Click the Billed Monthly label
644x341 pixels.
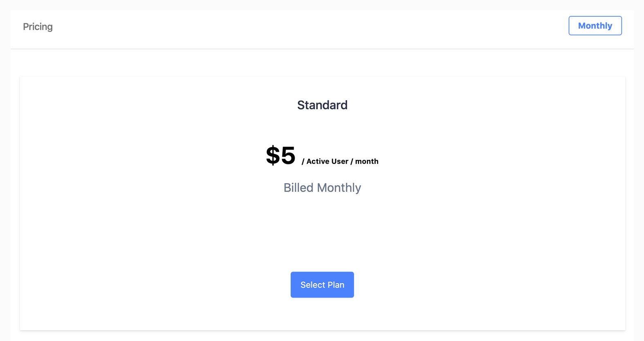pyautogui.click(x=322, y=188)
